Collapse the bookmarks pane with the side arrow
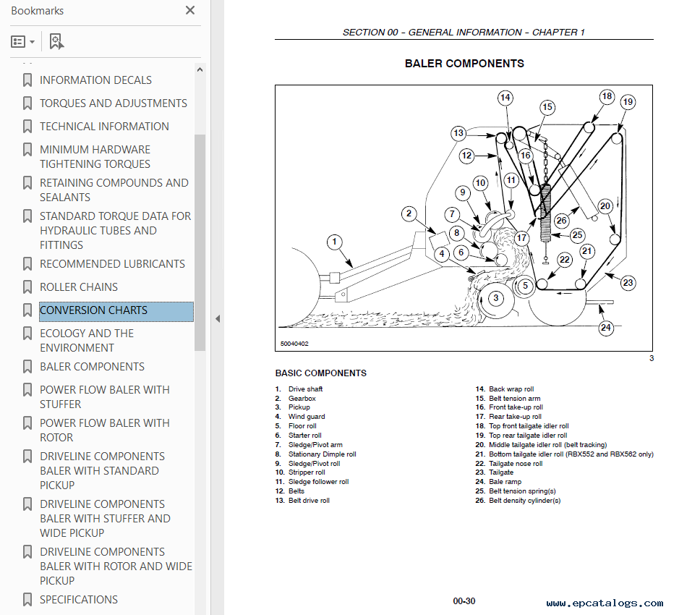The height and width of the screenshot is (615, 700). 218,319
